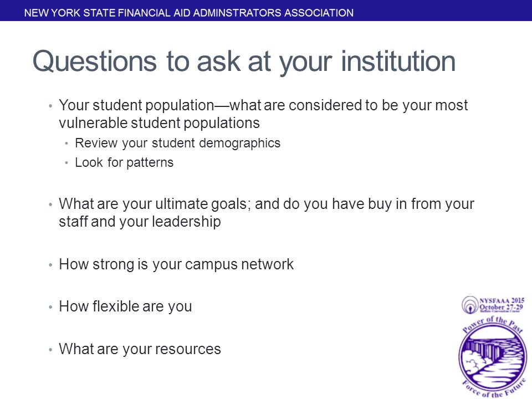The width and height of the screenshot is (532, 399).
Task: Click the 'vulnerable student populations' line
Action: pyautogui.click(x=159, y=123)
